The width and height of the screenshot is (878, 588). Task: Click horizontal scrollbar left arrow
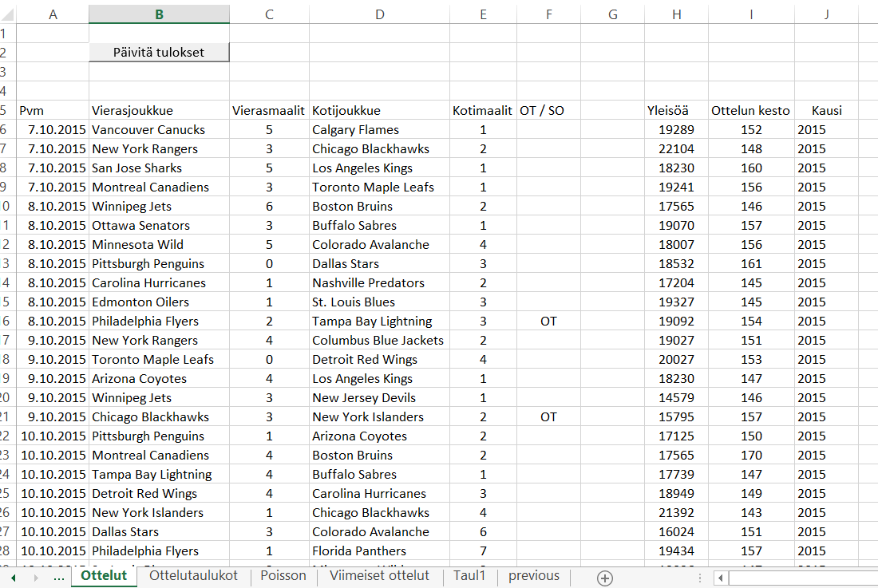[720, 578]
